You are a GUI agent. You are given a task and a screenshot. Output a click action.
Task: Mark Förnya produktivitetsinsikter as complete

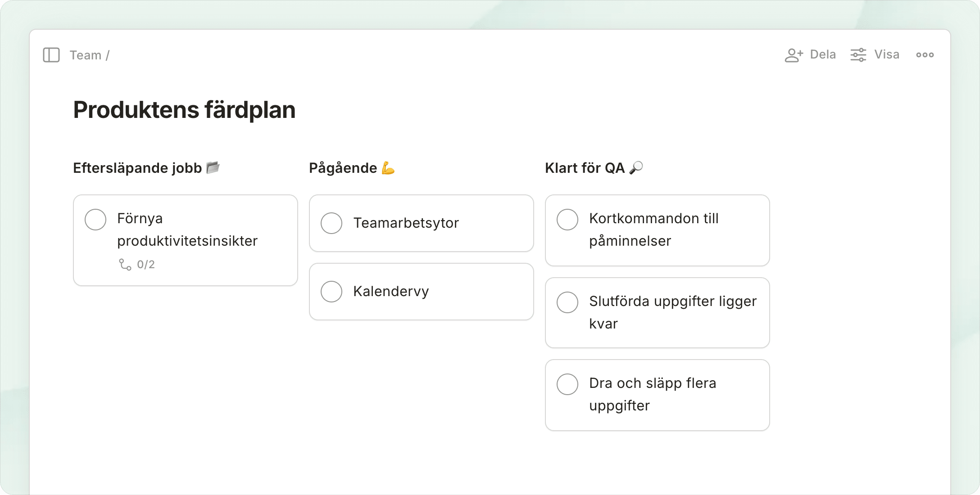tap(95, 220)
